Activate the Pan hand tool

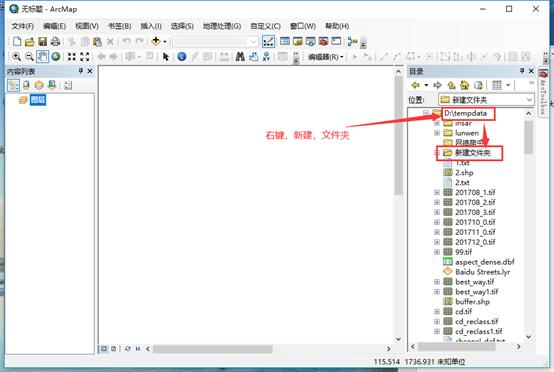tap(42, 57)
